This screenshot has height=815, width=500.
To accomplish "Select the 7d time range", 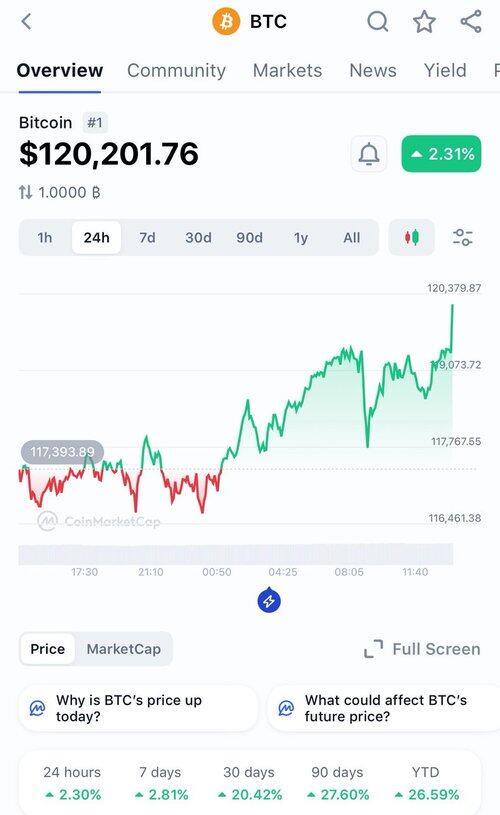I will (x=147, y=238).
